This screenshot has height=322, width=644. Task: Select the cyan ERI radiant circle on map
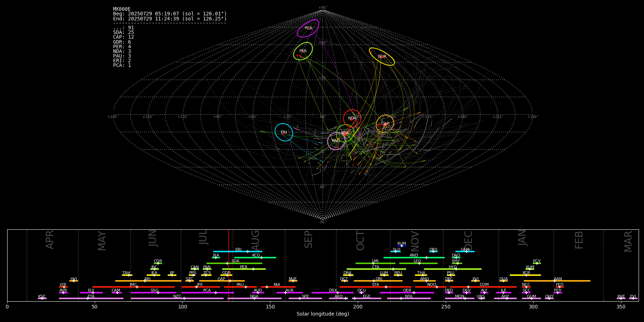(x=284, y=132)
